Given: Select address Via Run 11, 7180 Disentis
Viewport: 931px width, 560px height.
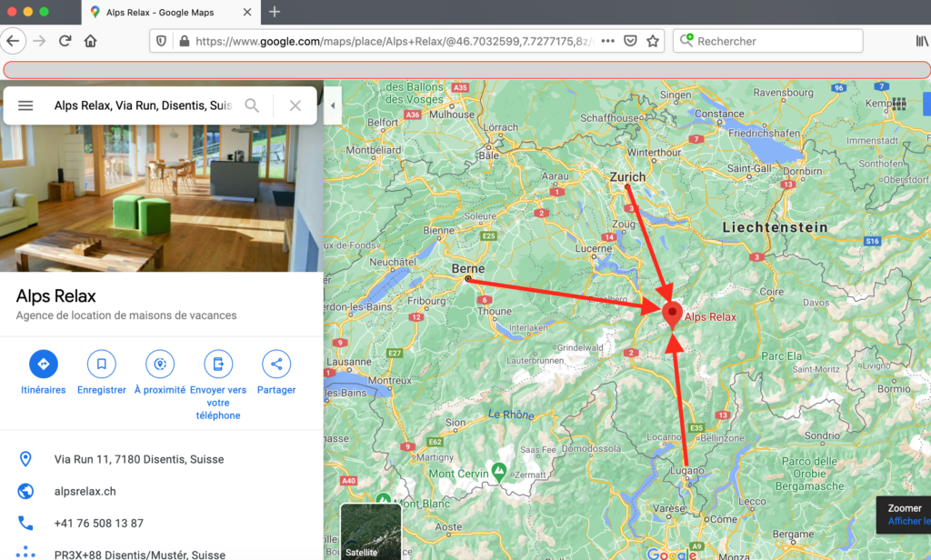Looking at the screenshot, I should (x=139, y=459).
